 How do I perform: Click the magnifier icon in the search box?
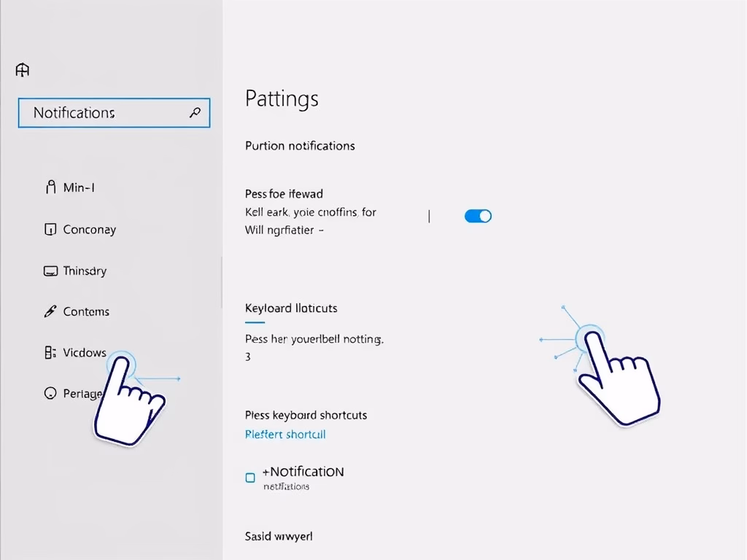[195, 112]
